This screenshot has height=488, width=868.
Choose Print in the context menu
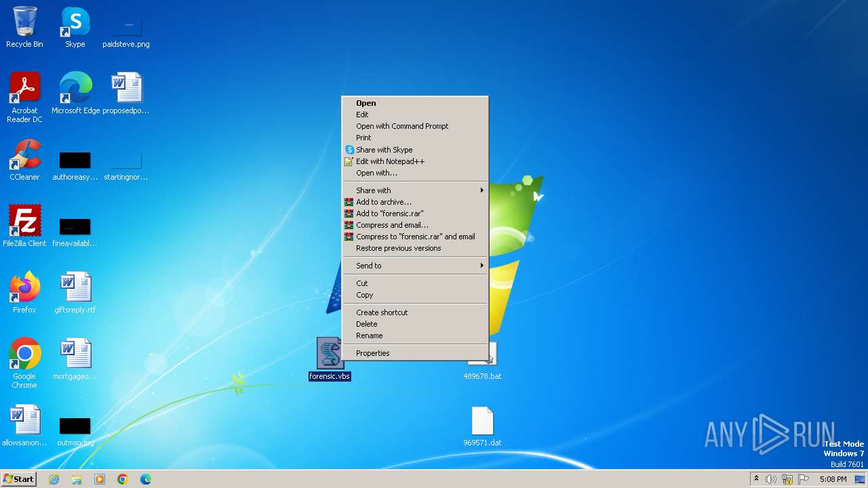click(x=414, y=138)
